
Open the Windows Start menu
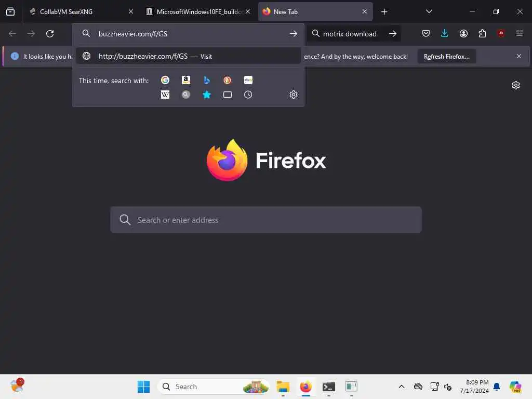[x=143, y=387]
